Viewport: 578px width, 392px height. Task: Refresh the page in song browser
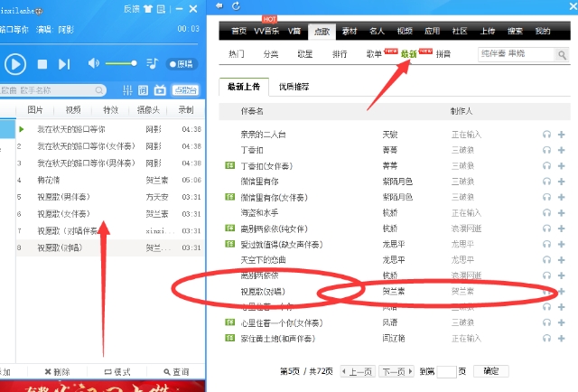pos(236,6)
